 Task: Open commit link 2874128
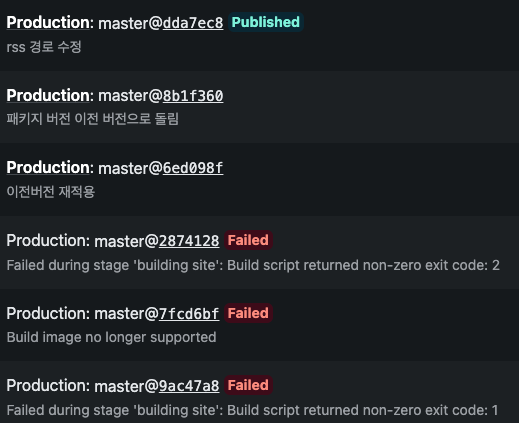189,241
